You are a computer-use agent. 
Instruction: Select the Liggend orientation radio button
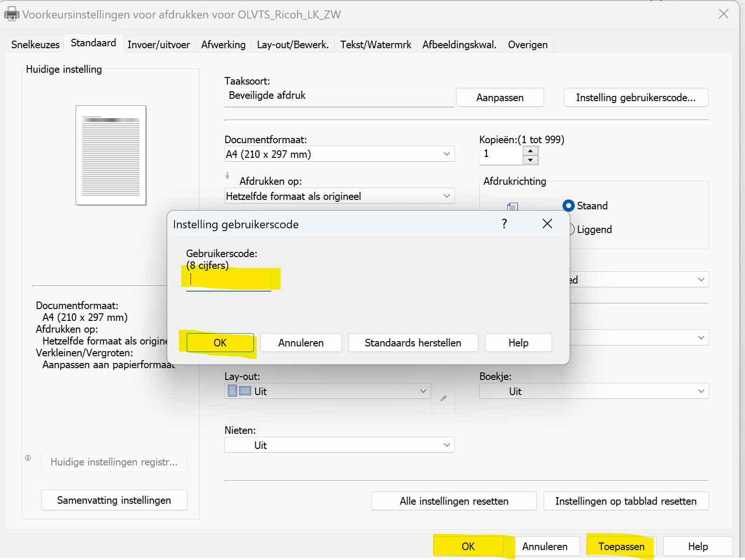click(x=572, y=229)
